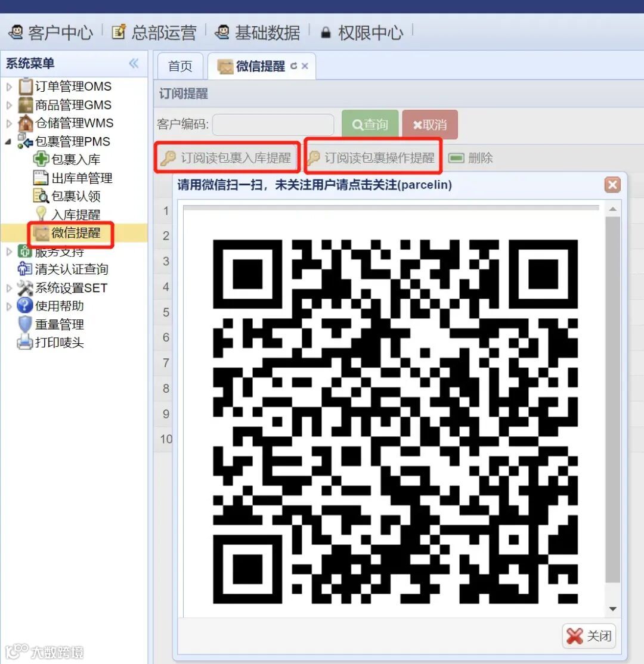Click the refresh icon on 微信提醒 tab

[293, 66]
